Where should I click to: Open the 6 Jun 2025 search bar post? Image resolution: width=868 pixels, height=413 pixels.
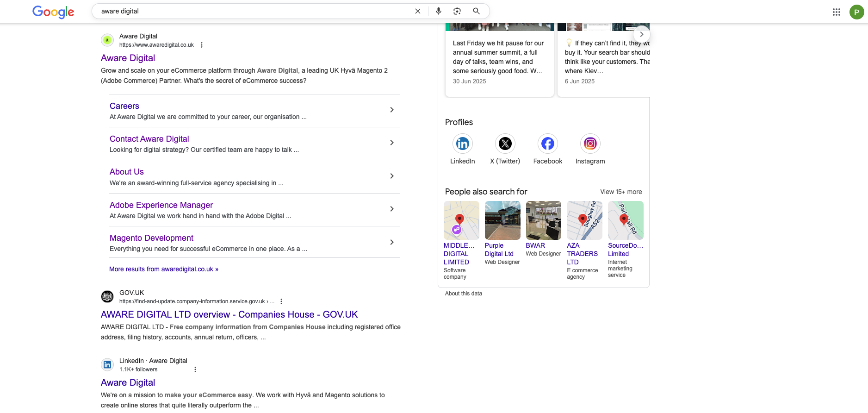pos(604,60)
